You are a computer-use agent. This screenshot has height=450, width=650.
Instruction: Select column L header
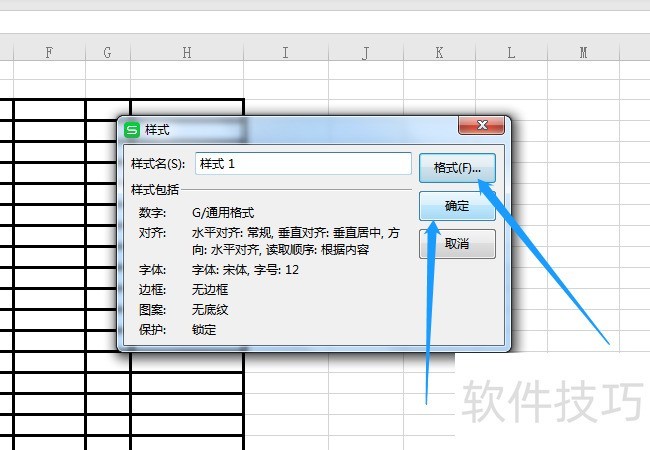pyautogui.click(x=512, y=52)
